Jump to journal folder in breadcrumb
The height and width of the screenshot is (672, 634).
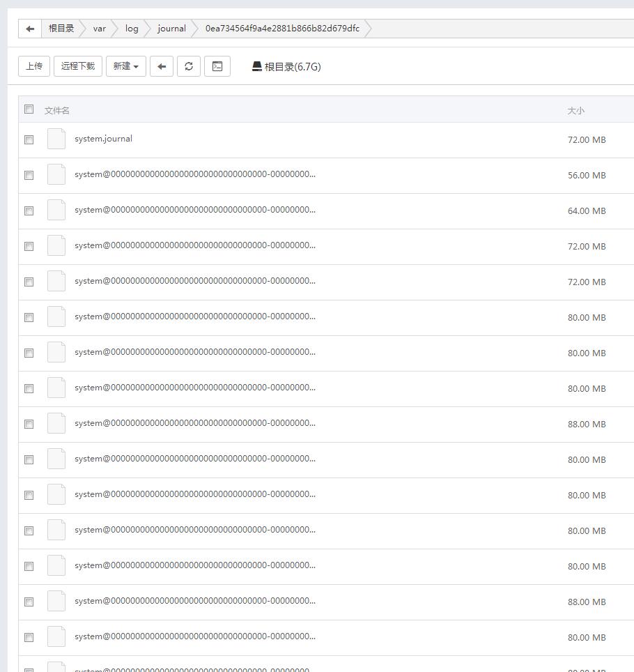point(171,29)
